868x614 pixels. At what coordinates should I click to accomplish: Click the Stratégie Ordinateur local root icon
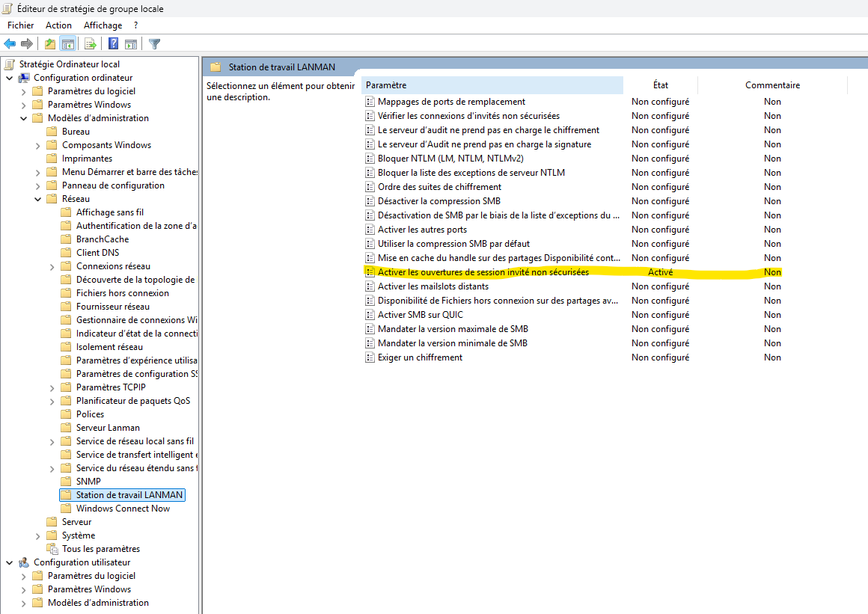point(10,64)
